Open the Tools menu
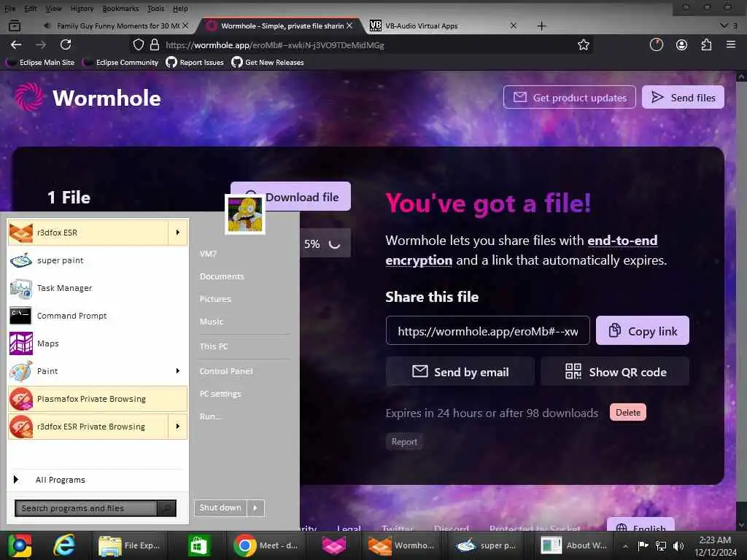Screen dimensions: 747x560 [x=155, y=8]
